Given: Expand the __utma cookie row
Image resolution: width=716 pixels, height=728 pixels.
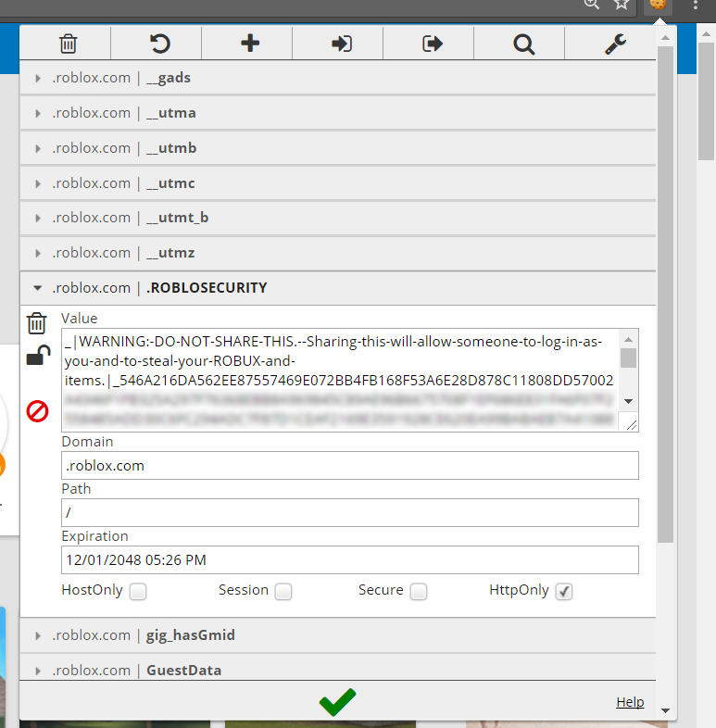Looking at the screenshot, I should pos(337,113).
